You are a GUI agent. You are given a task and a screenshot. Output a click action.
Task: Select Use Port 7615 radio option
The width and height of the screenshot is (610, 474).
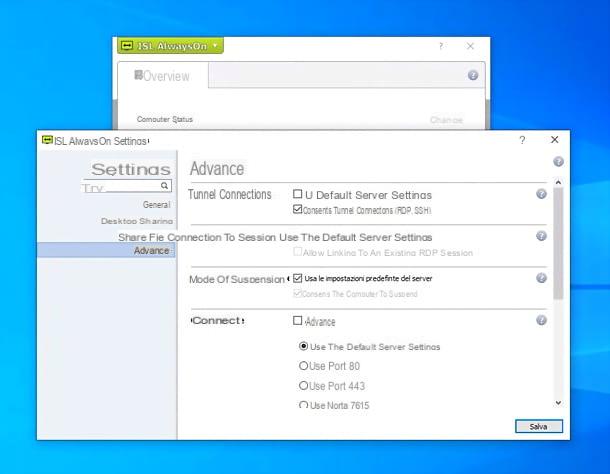click(x=303, y=405)
